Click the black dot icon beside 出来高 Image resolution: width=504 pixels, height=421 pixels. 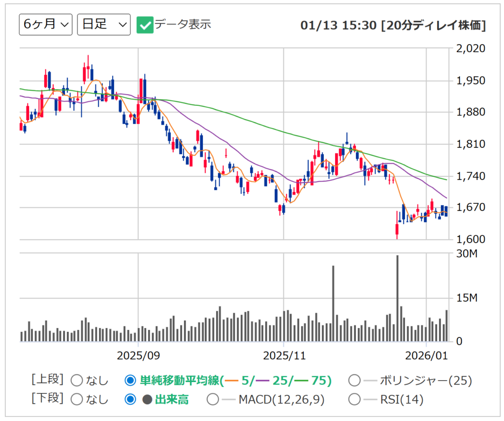tap(147, 400)
